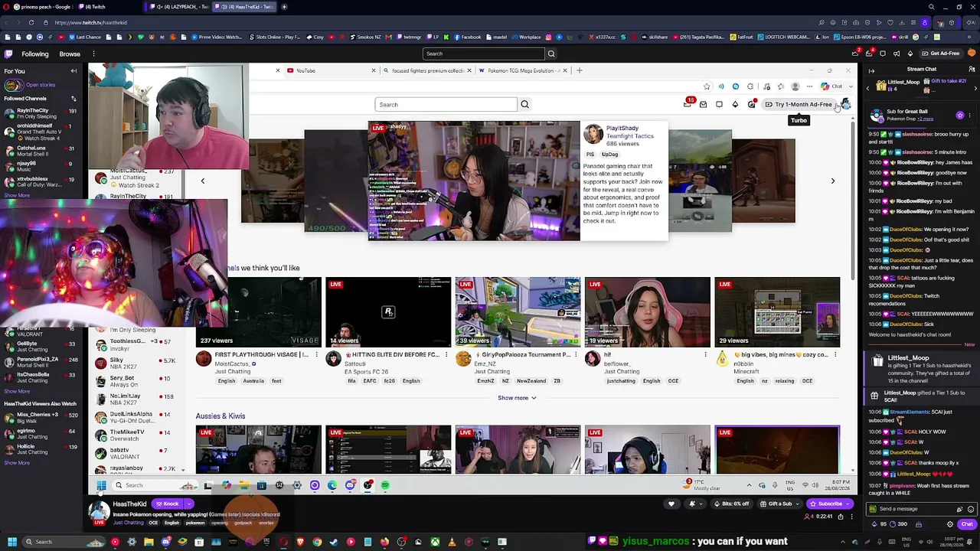Open the more options menu beside Browse
Image resolution: width=980 pixels, height=551 pixels.
(x=93, y=54)
